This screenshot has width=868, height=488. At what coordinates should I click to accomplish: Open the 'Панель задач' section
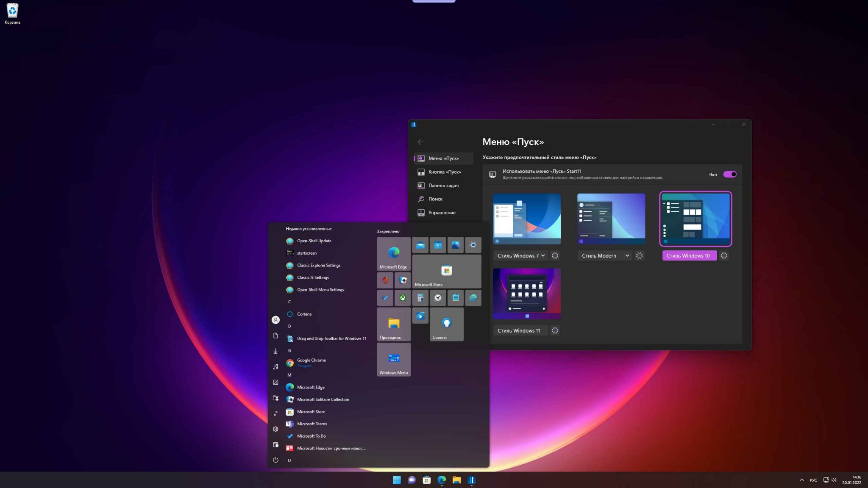[443, 186]
